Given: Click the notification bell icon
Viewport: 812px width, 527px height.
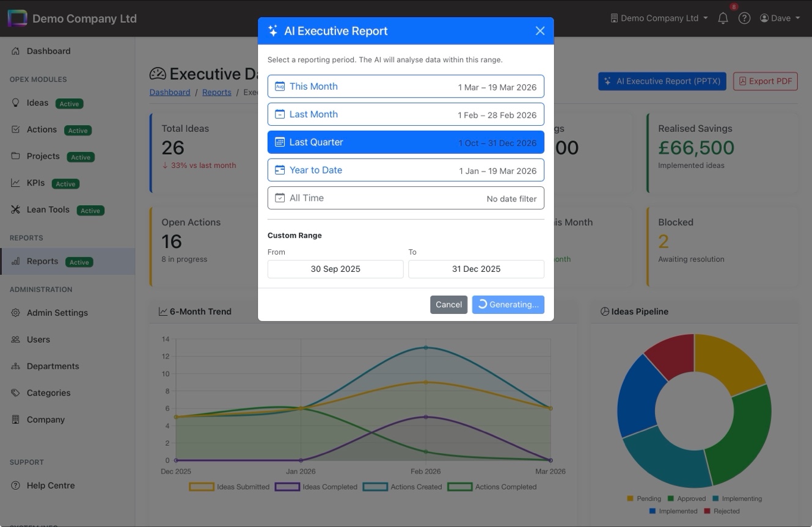Looking at the screenshot, I should [723, 18].
